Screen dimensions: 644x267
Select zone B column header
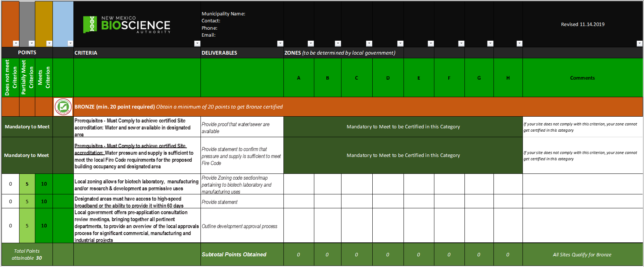pos(328,77)
